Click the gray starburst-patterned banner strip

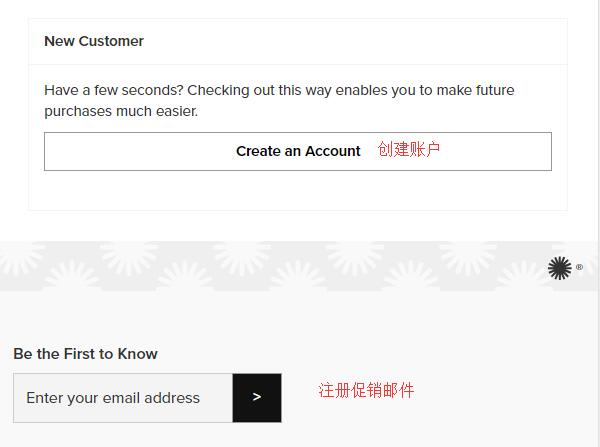[298, 266]
